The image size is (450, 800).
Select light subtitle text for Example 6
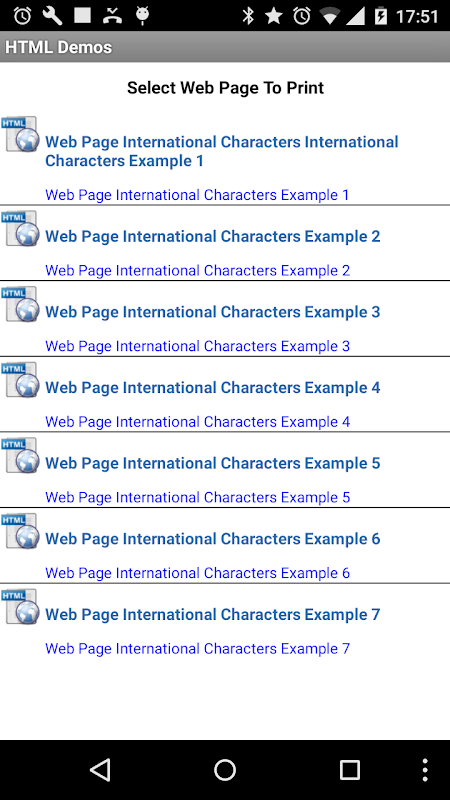(197, 572)
